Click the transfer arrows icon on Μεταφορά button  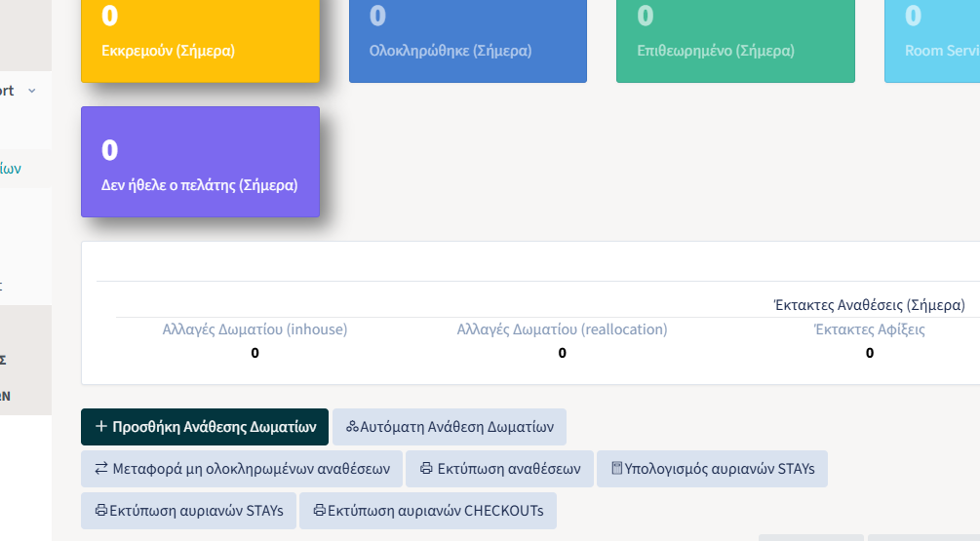[x=101, y=469]
